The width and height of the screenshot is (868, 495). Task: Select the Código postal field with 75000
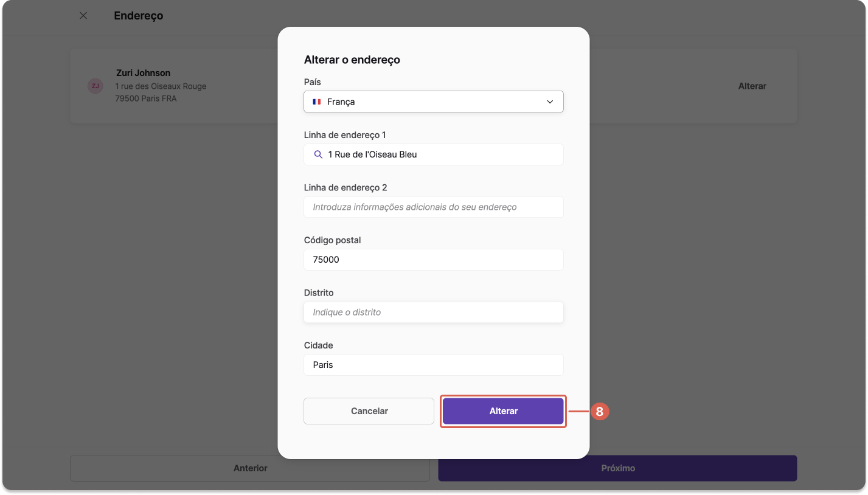(434, 260)
